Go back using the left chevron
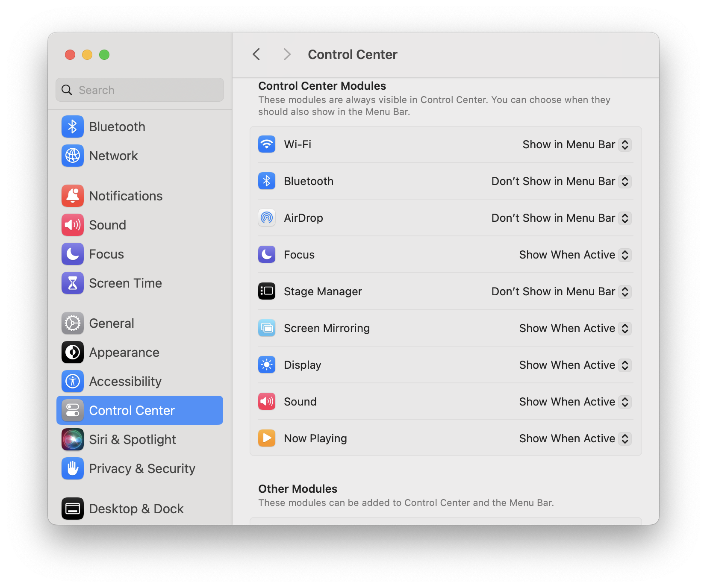The image size is (707, 588). 256,54
